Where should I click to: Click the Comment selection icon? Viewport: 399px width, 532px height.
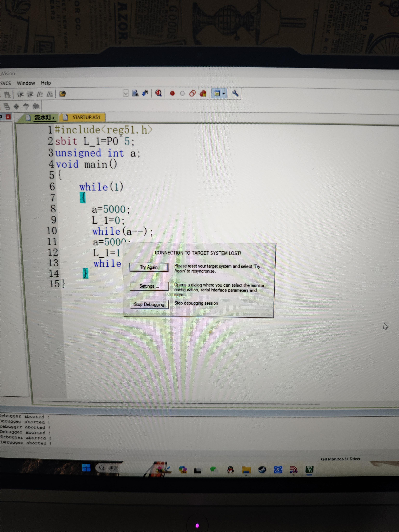point(40,94)
